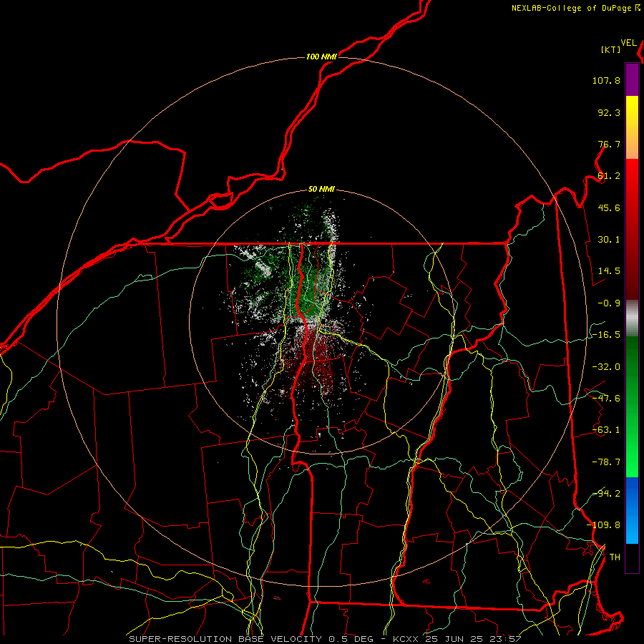Click the -63.1 legend value

coord(606,430)
